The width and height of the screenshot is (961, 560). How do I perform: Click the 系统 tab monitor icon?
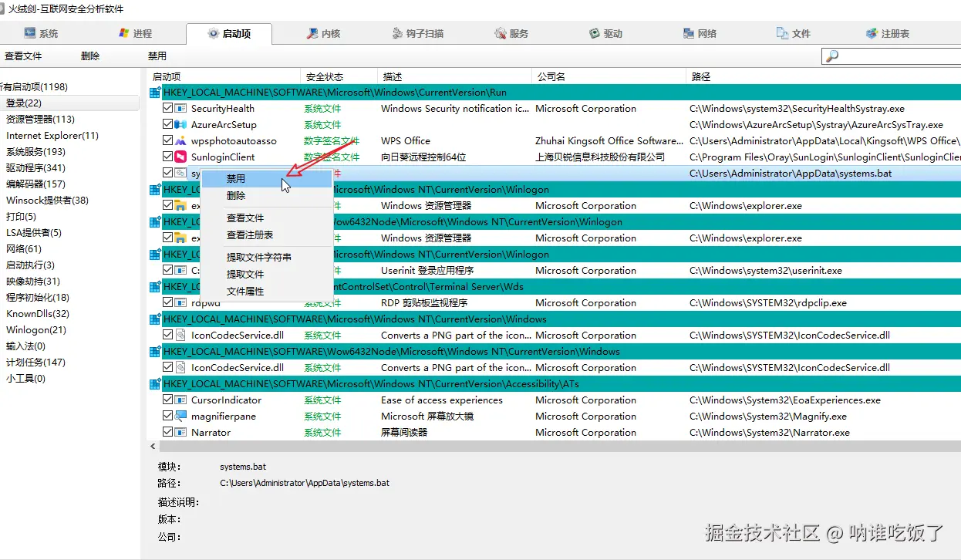pyautogui.click(x=30, y=33)
